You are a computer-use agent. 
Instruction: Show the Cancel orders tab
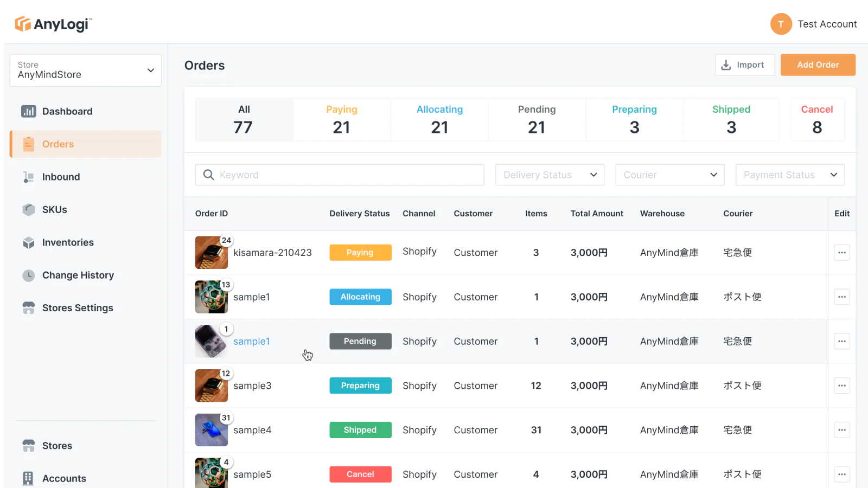[816, 119]
